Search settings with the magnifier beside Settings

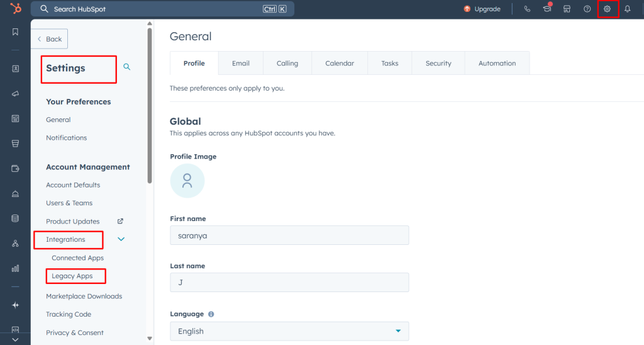[127, 67]
